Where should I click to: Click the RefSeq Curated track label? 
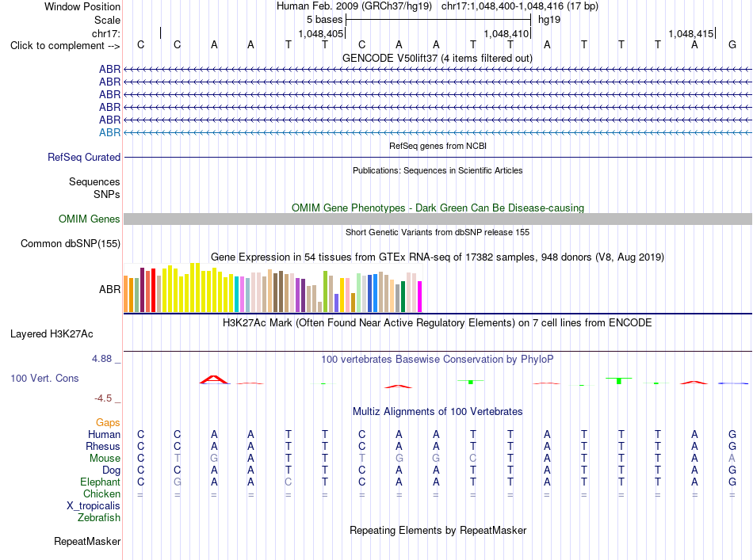tap(84, 158)
